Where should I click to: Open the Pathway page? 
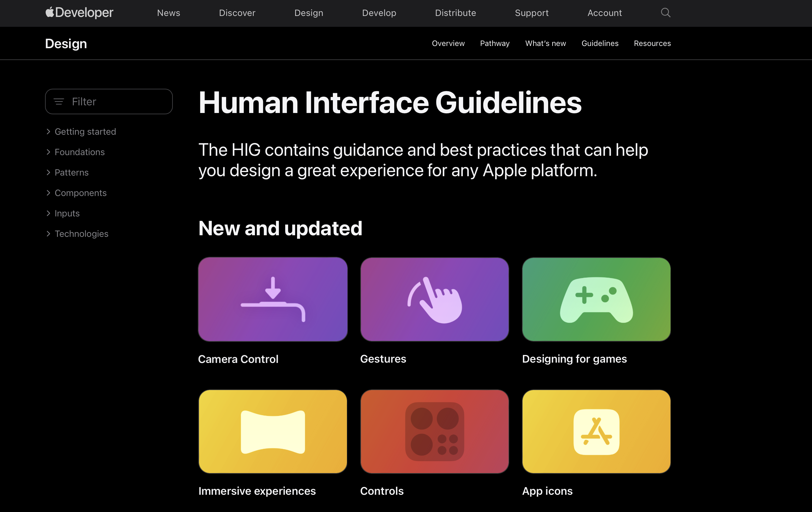tap(495, 43)
